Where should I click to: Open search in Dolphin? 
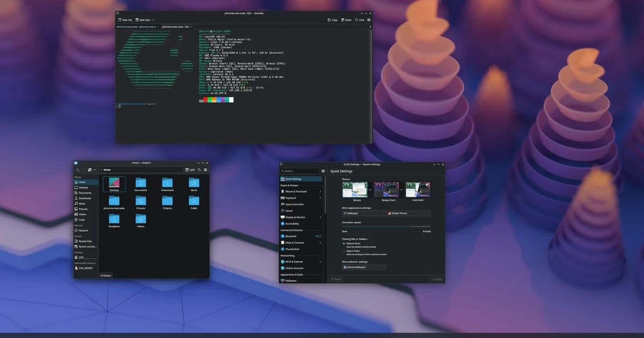[x=199, y=170]
